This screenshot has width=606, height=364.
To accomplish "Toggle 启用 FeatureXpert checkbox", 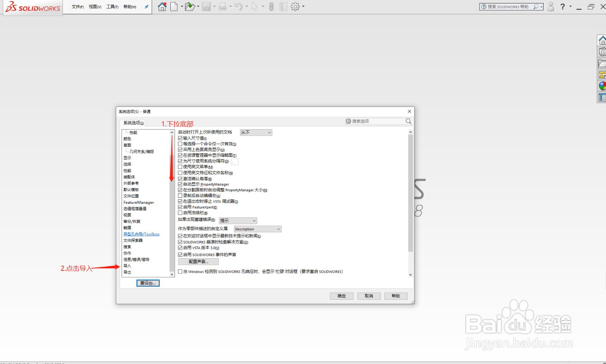I will pos(180,207).
